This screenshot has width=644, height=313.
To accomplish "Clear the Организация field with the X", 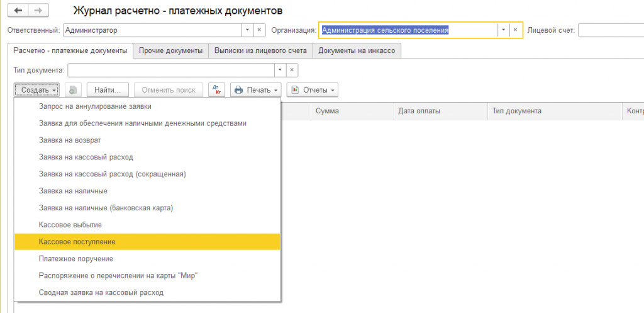I will click(515, 30).
